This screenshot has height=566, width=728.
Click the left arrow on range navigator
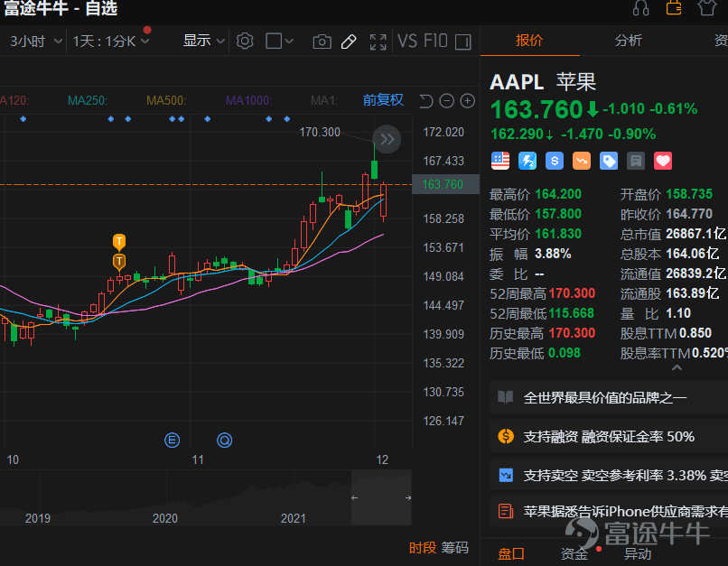(355, 497)
